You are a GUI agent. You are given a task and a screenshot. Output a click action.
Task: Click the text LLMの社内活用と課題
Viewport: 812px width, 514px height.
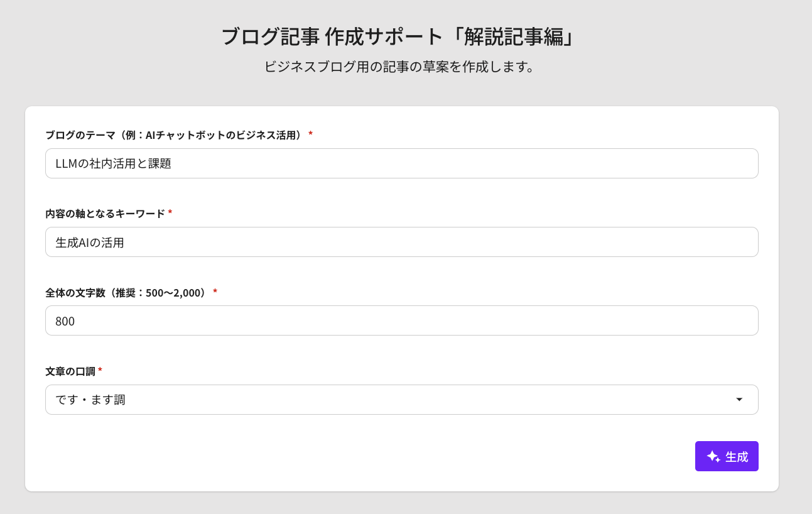114,164
